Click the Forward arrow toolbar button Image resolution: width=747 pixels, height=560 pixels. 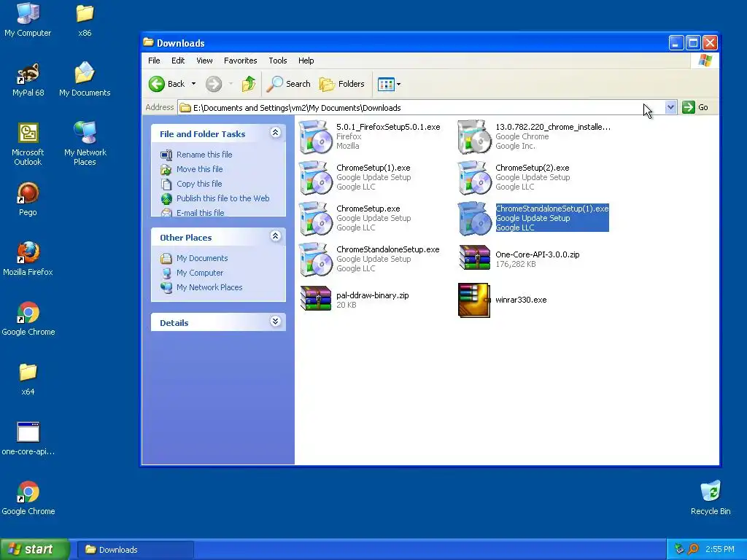click(x=214, y=85)
